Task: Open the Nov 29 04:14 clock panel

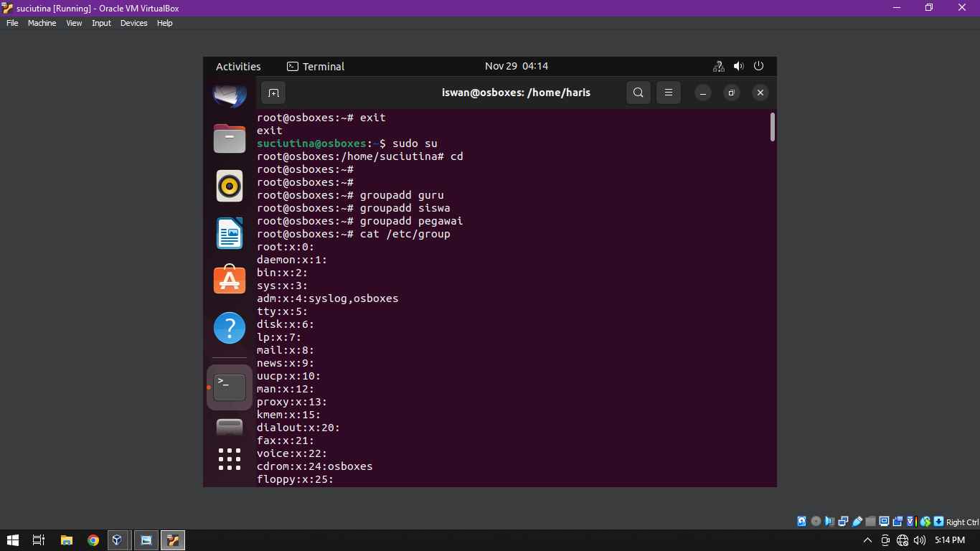Action: [x=517, y=66]
